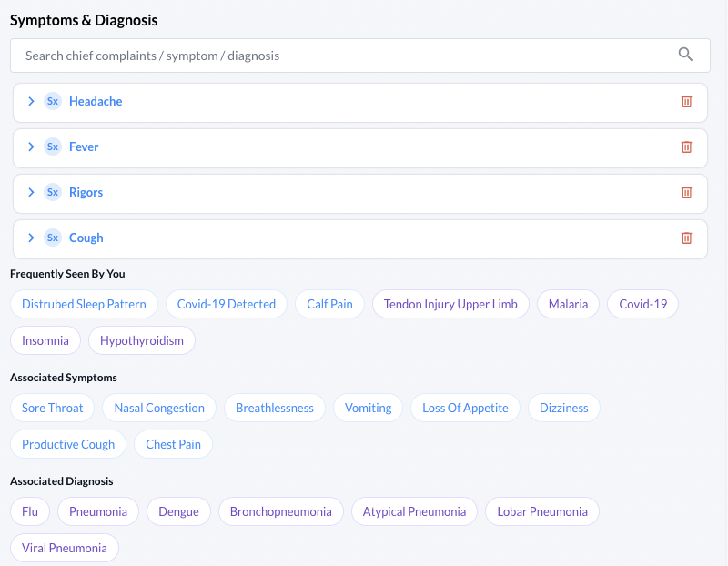Click the Sx badge beside Fever
The height and width of the screenshot is (566, 728).
(53, 147)
